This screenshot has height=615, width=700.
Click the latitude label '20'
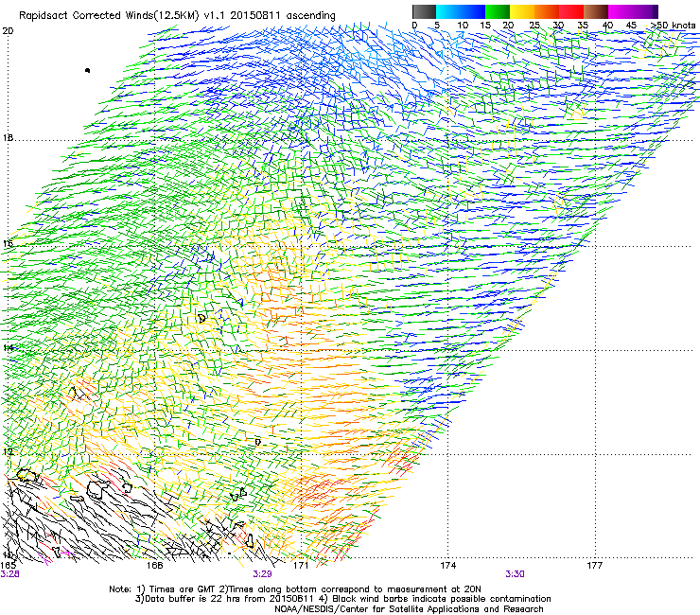click(8, 31)
